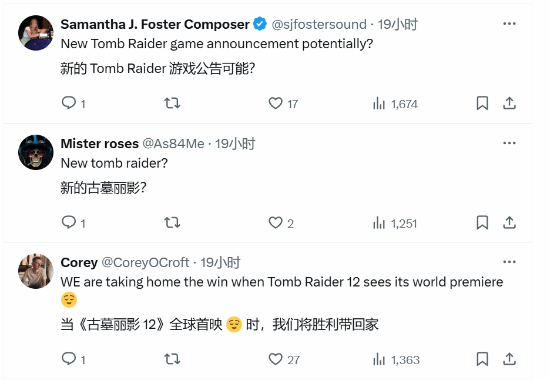Open more options on Mister roses tweet
This screenshot has width=550, height=380.
click(x=509, y=143)
